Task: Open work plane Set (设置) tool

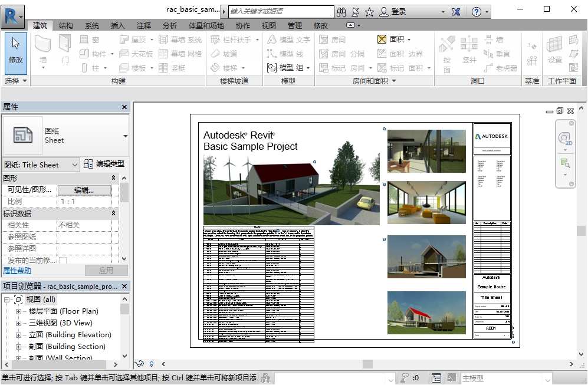Action: [x=554, y=50]
